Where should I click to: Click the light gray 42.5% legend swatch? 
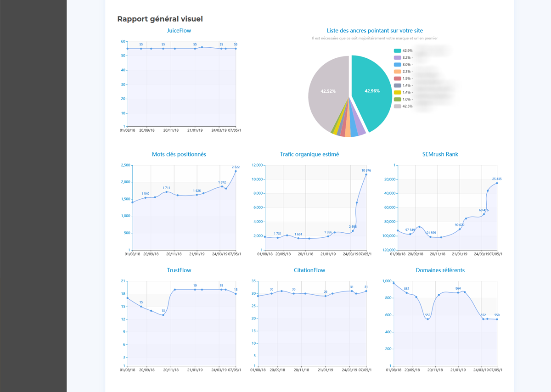click(397, 106)
